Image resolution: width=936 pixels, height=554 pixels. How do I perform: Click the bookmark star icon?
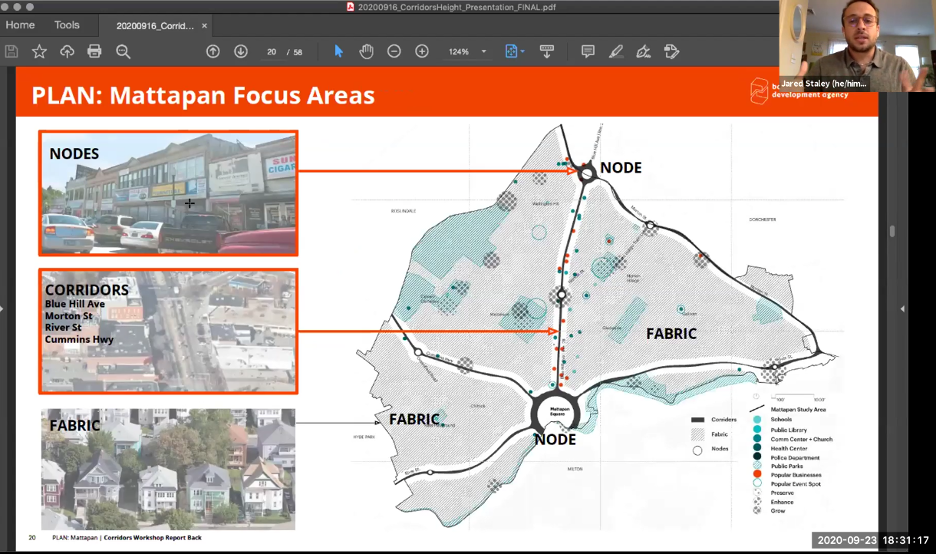point(39,51)
